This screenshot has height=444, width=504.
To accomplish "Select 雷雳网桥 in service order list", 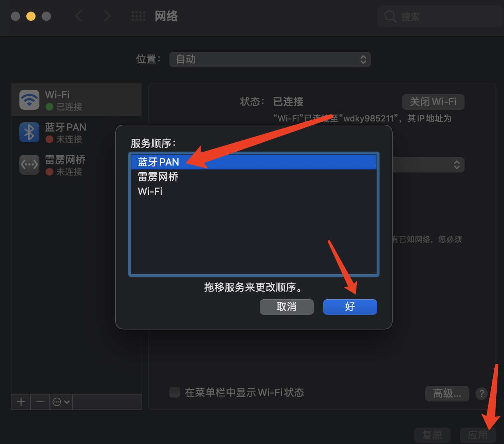I will coord(254,177).
